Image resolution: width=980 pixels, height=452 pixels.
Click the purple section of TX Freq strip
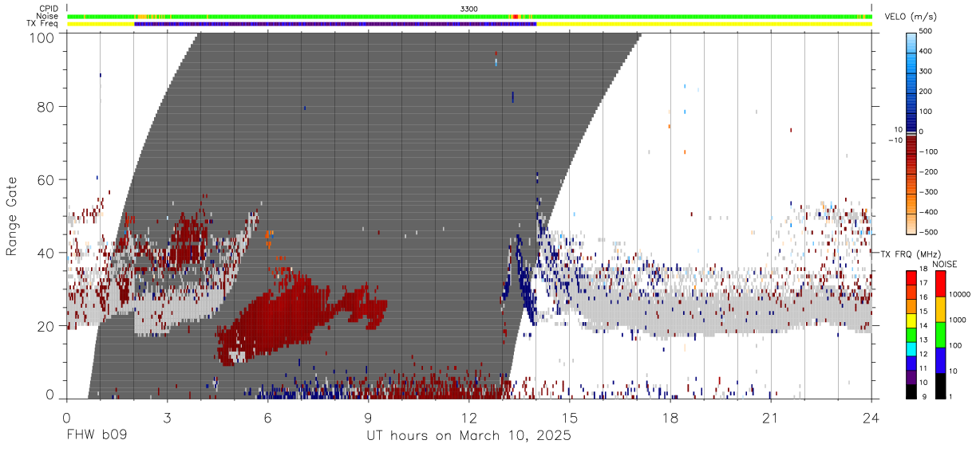tap(335, 24)
